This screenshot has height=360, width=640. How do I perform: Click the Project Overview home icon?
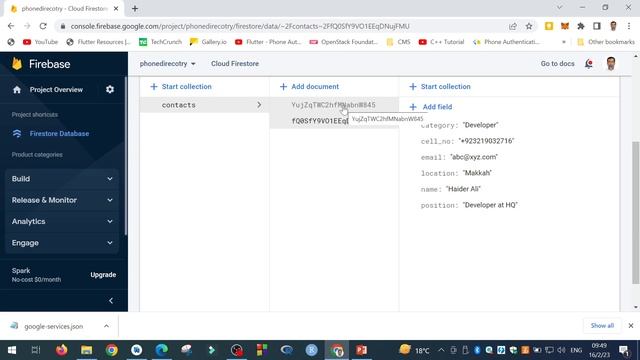pos(17,90)
